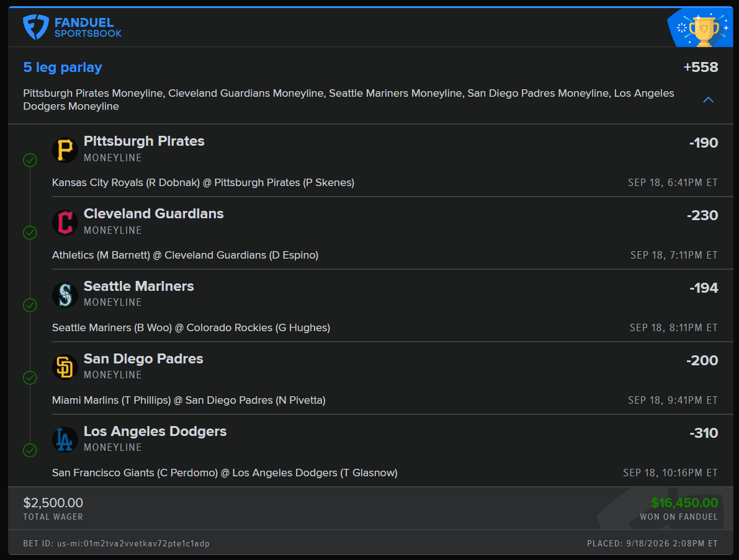The height and width of the screenshot is (560, 739).
Task: Click the MONEYLINE label under Pittsburgh Pirates
Action: [x=113, y=158]
